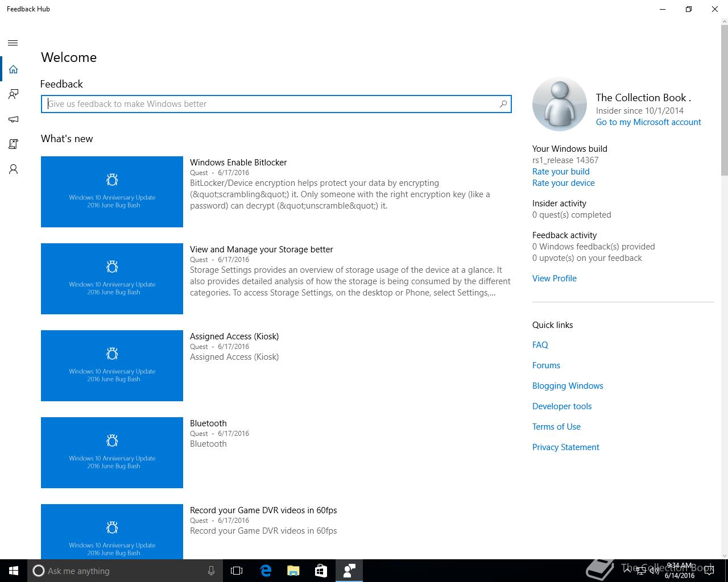Open Bluetooth quest title
The image size is (728, 582).
208,423
